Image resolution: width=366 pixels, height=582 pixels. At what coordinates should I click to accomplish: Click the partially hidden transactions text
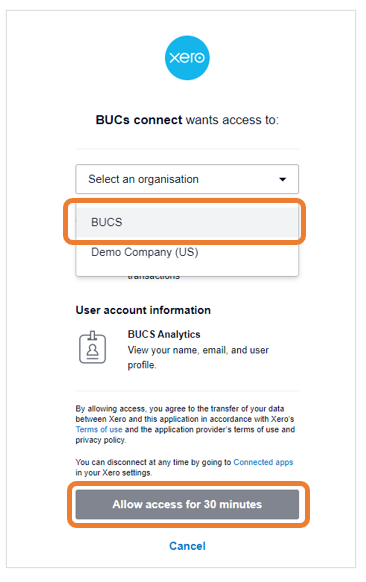154,277
